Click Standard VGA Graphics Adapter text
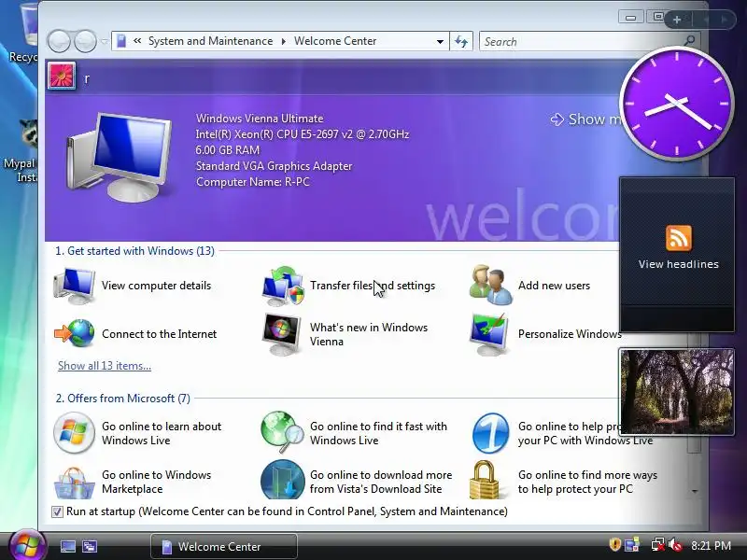 tap(275, 166)
